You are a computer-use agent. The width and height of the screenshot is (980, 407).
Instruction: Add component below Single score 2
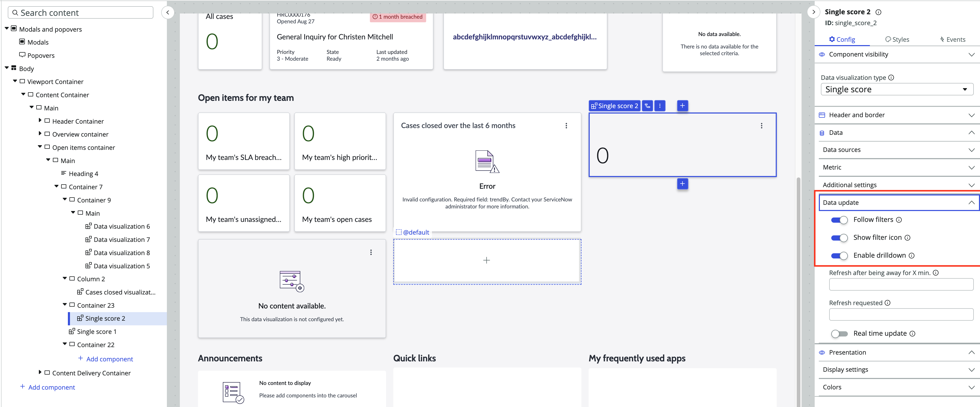coord(683,184)
